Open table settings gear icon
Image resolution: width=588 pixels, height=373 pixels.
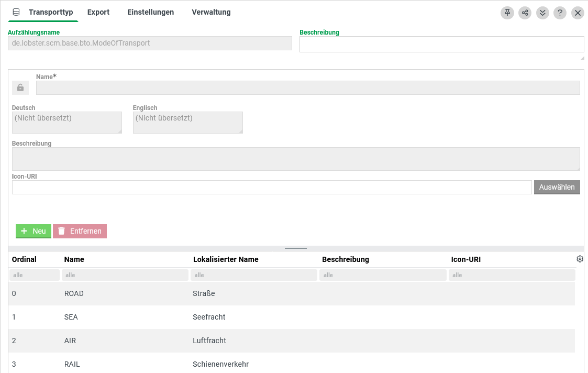[x=580, y=259]
